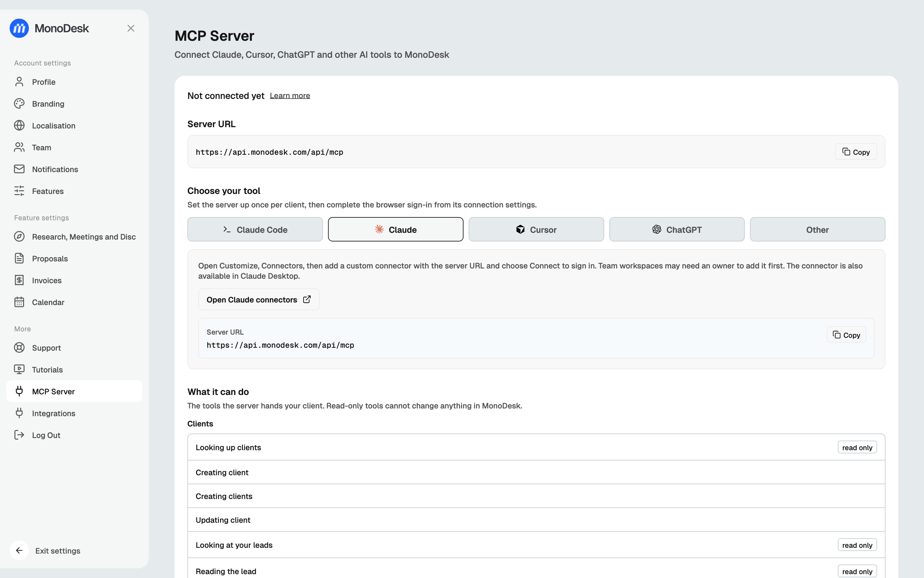Click the Notifications envelope icon
This screenshot has height=578, width=924.
19,169
